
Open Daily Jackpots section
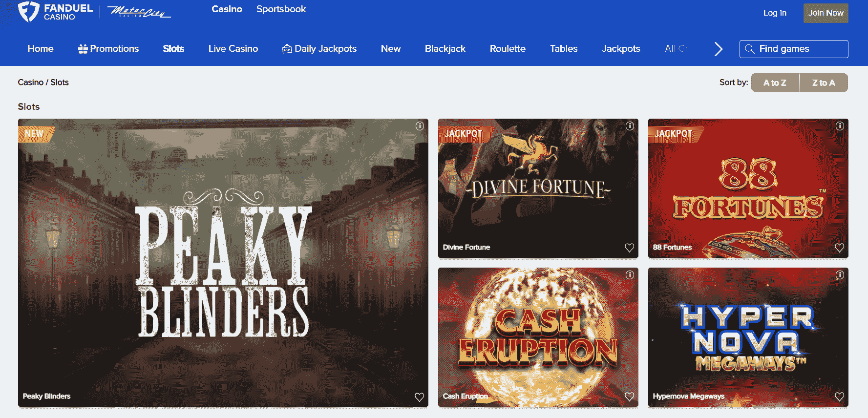(x=319, y=49)
